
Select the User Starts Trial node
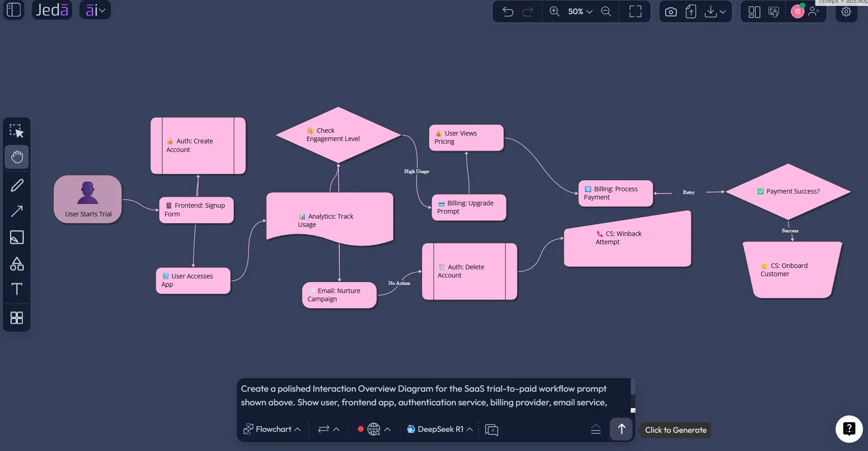pos(88,199)
